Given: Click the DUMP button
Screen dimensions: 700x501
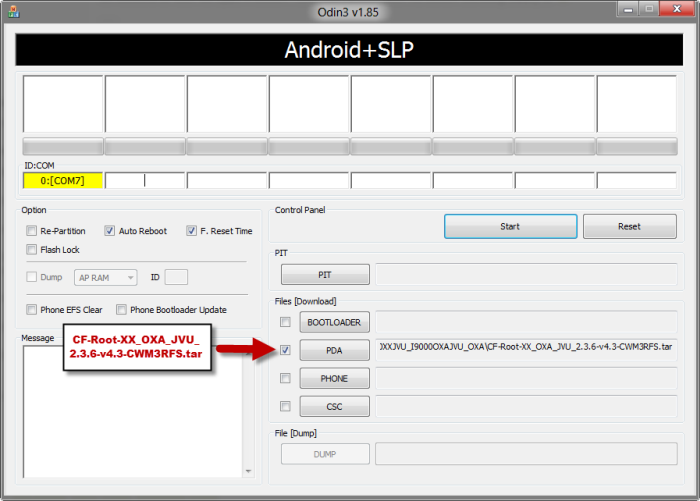Looking at the screenshot, I should click(325, 454).
